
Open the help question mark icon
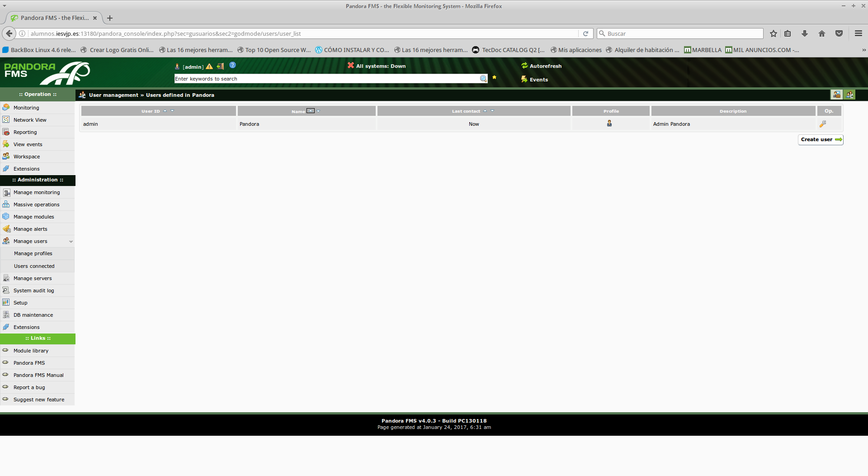pos(232,65)
